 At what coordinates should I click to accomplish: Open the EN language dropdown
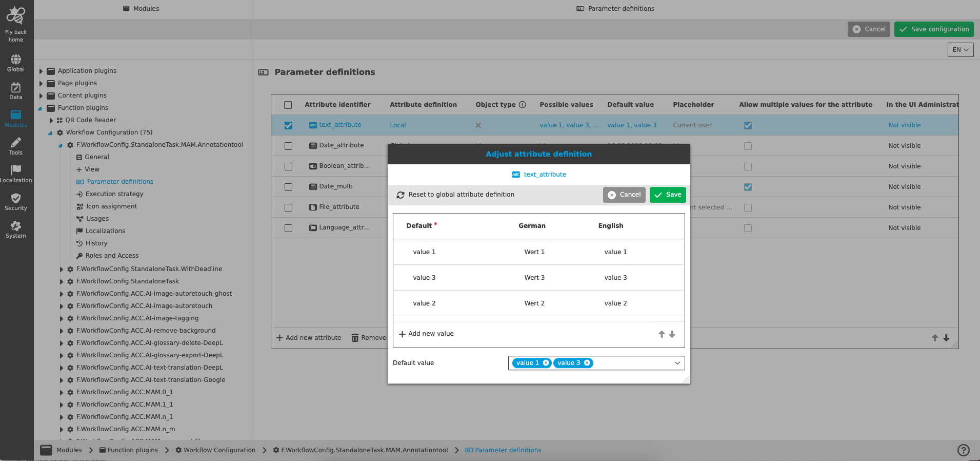click(961, 50)
